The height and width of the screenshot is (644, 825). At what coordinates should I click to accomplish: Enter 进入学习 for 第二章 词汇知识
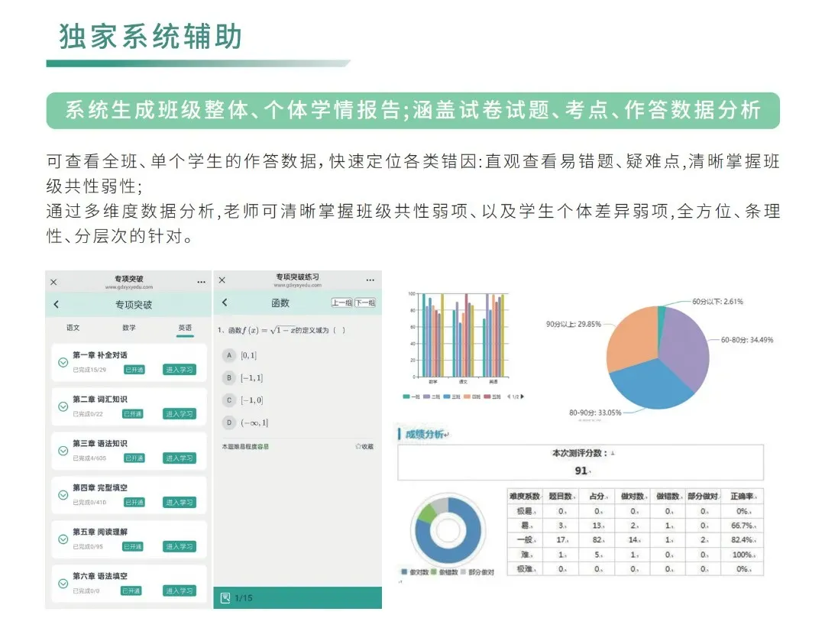click(180, 413)
